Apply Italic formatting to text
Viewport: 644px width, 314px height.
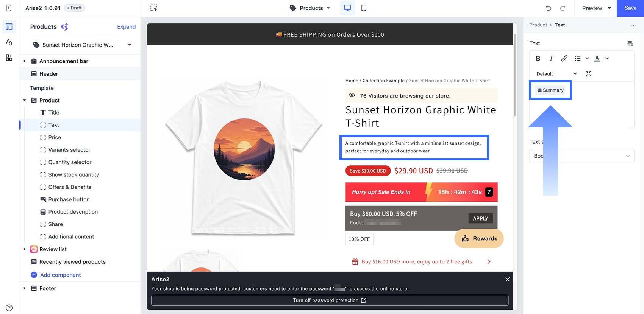pyautogui.click(x=551, y=58)
